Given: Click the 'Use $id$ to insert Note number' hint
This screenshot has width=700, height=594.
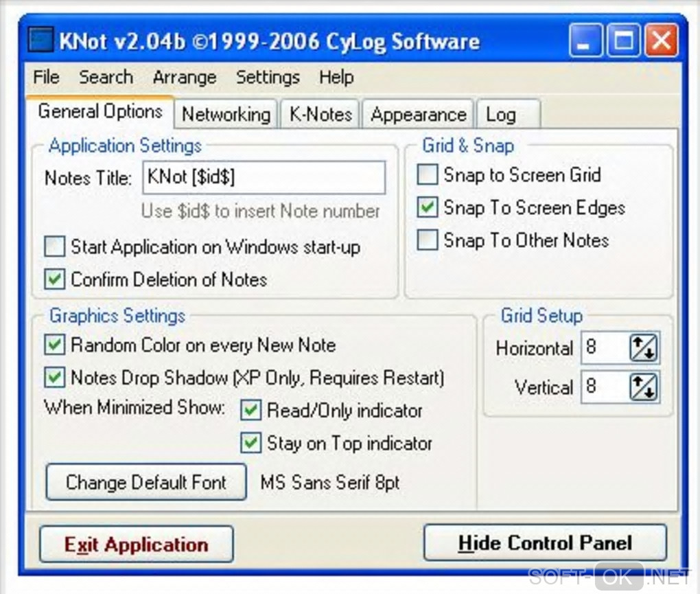Looking at the screenshot, I should (260, 211).
